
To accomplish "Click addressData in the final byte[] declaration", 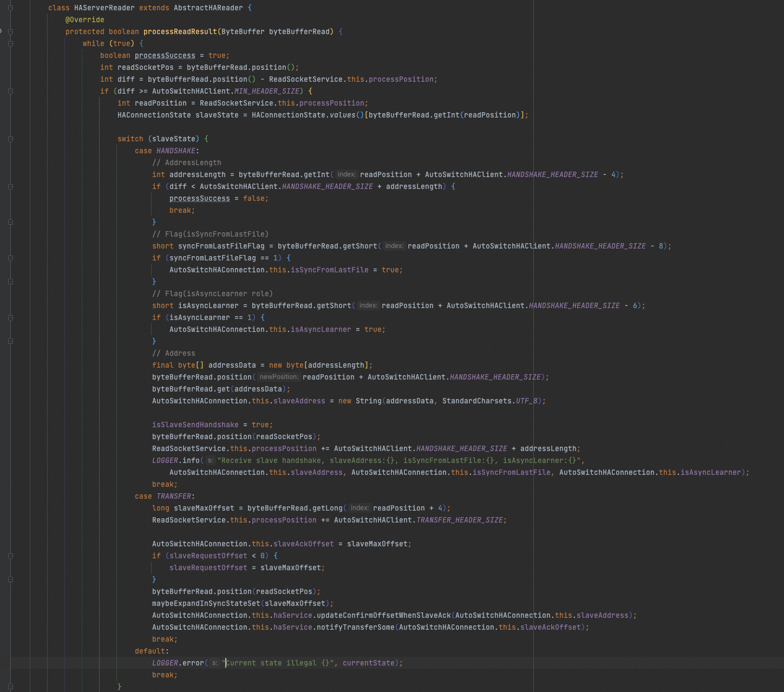I will (x=232, y=365).
